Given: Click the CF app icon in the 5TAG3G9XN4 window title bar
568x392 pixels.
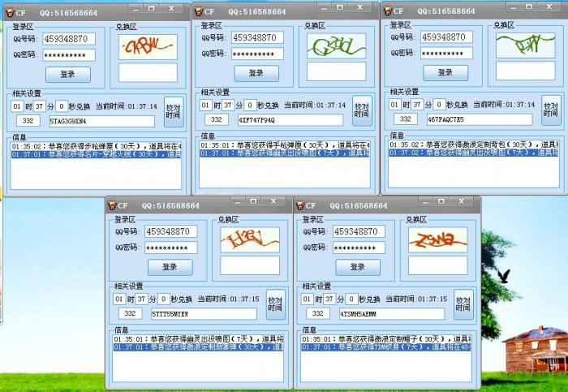Looking at the screenshot, I should [x=10, y=12].
